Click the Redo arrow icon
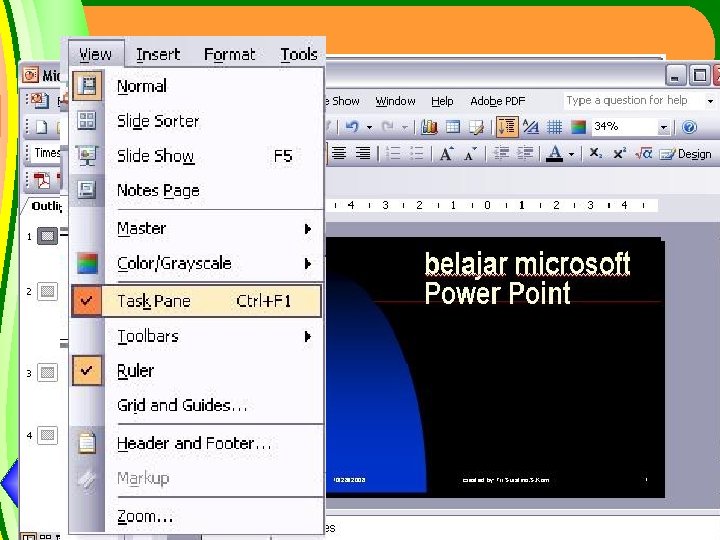720x540 pixels. [388, 127]
